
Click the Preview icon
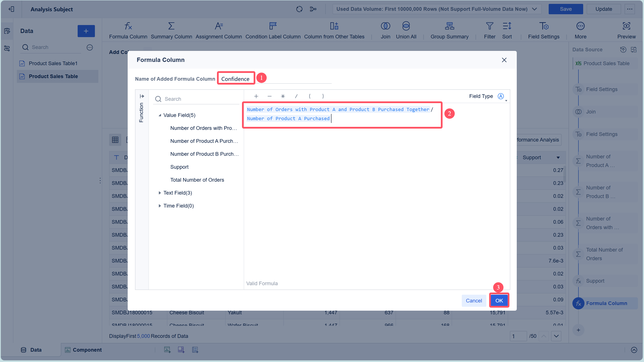[626, 26]
